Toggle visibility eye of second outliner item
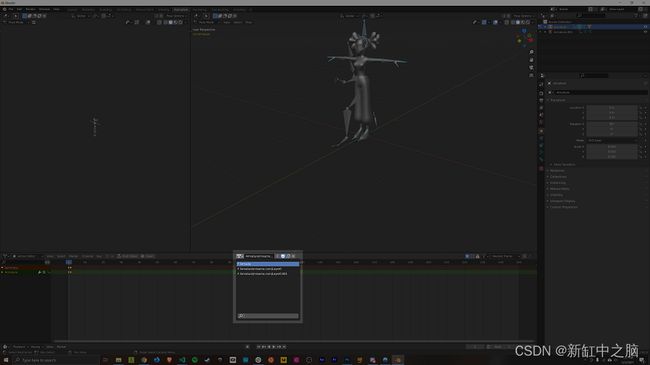The width and height of the screenshot is (650, 365). [645, 32]
